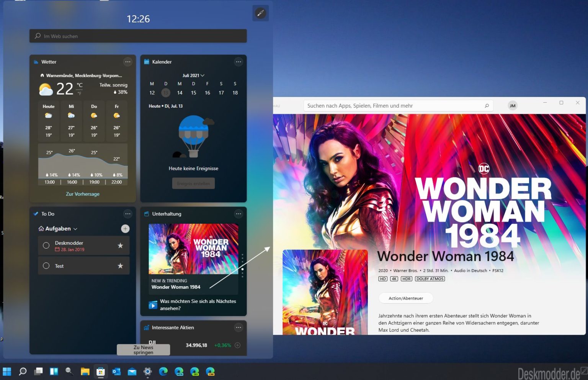Image resolution: width=588 pixels, height=380 pixels.
Task: Click the Zu News springen button
Action: 143,349
